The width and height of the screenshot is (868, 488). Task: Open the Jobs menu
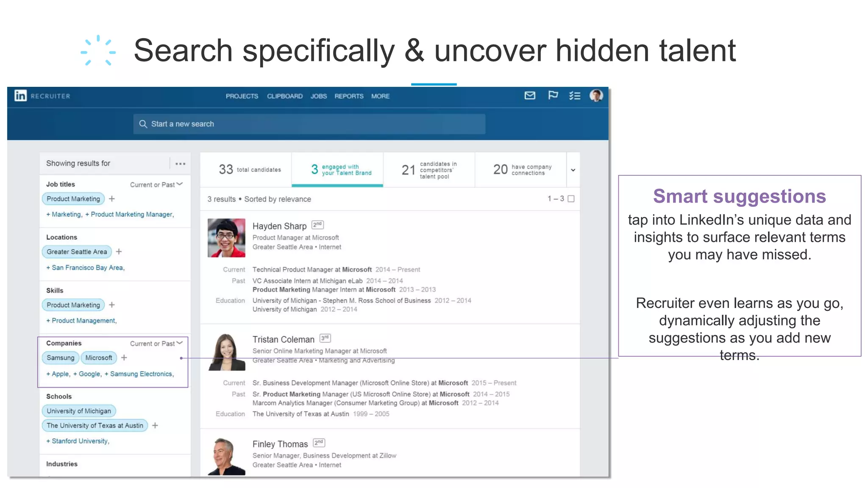click(x=319, y=96)
